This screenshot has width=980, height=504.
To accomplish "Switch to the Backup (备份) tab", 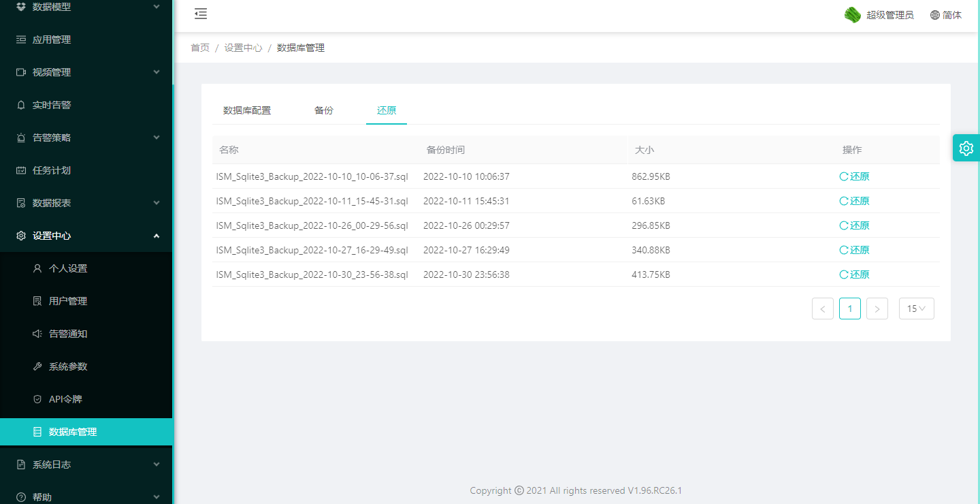I will tap(324, 110).
